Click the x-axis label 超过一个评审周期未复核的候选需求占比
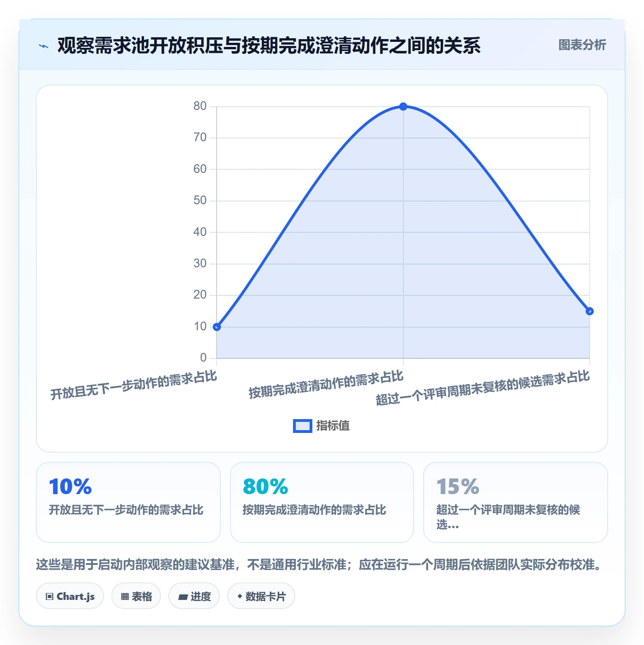 [x=483, y=388]
